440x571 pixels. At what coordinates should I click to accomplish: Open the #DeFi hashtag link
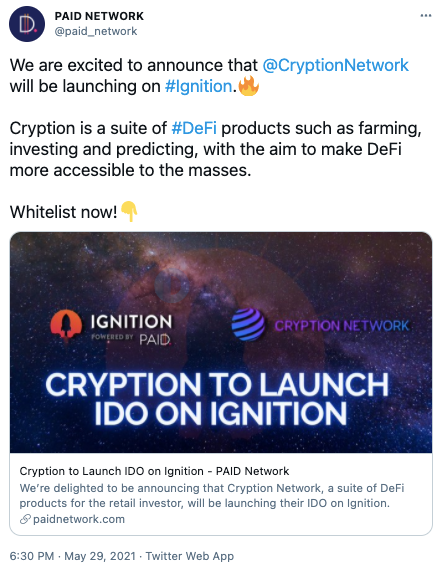tap(194, 128)
